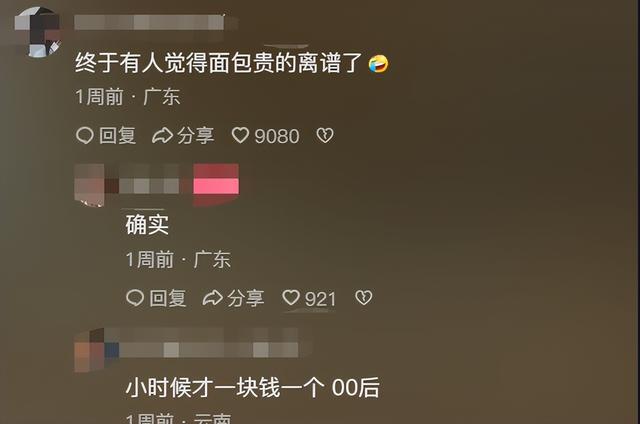640x424 pixels.
Task: Open the top commenter's blurred username
Action: tap(149, 22)
